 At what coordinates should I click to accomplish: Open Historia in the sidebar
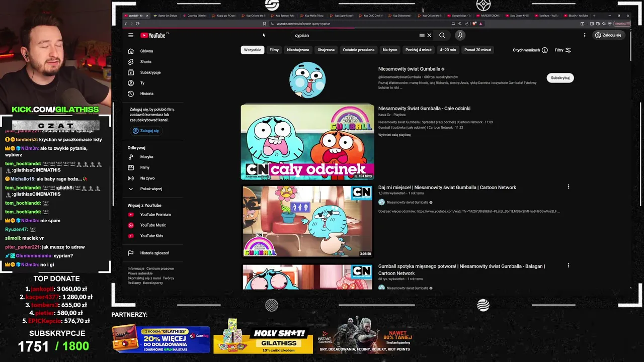pyautogui.click(x=146, y=94)
